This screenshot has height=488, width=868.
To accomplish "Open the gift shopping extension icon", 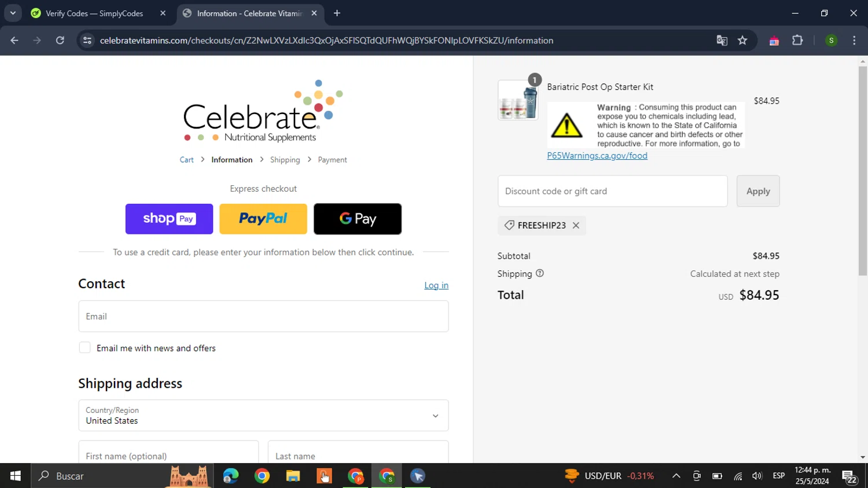I will point(774,41).
